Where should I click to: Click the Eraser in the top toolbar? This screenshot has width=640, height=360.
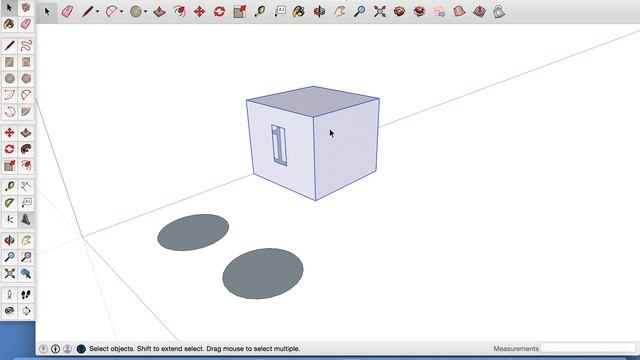tap(67, 11)
